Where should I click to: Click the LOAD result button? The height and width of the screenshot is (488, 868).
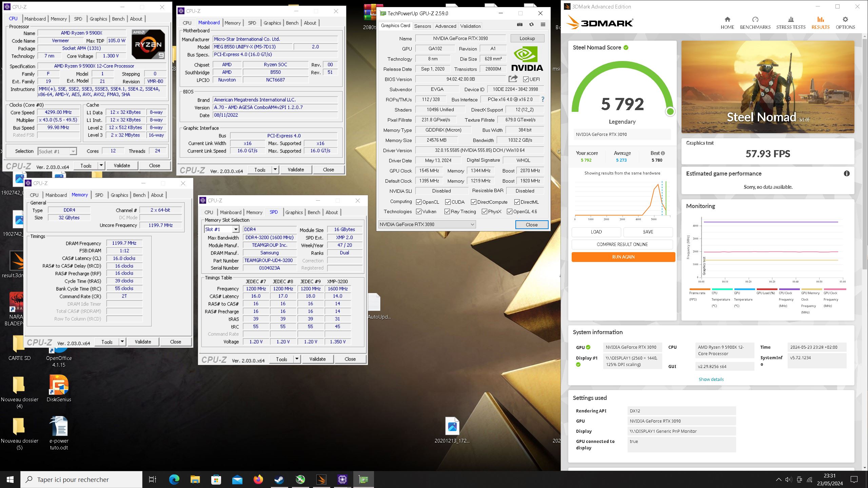(596, 232)
